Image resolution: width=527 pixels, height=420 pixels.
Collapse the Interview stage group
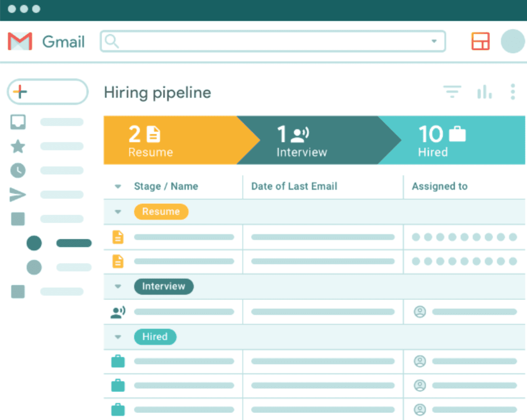coord(118,287)
